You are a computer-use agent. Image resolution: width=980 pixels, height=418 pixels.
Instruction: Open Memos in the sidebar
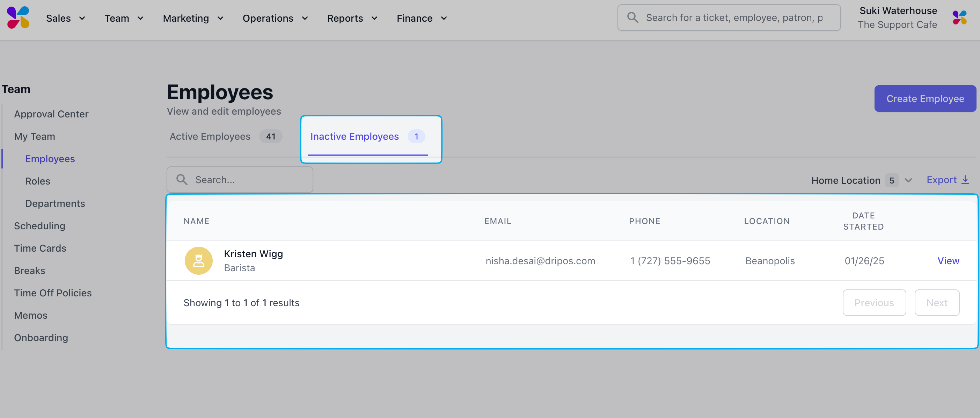click(31, 316)
